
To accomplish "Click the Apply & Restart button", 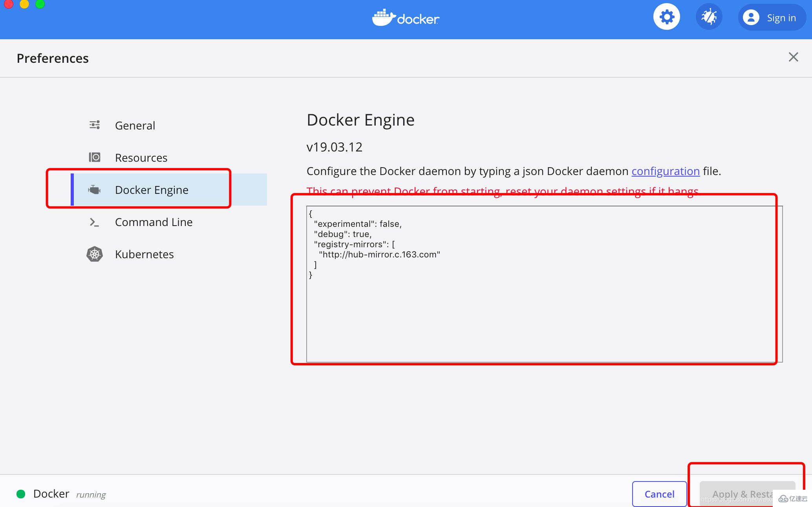I will (747, 494).
